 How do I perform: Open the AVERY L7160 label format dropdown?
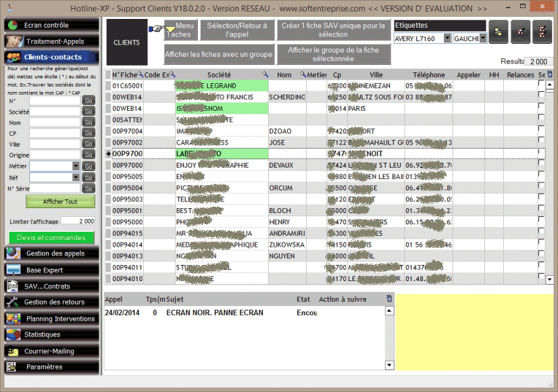pos(447,39)
